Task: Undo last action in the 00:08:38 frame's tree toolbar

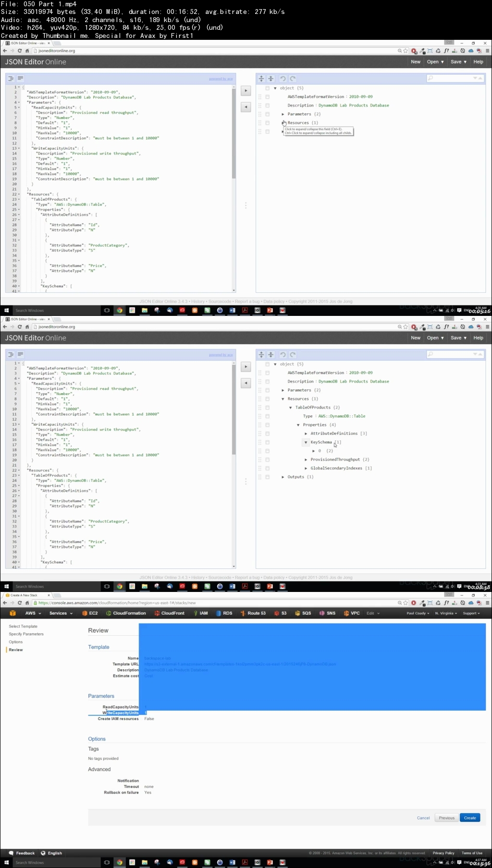Action: 283,354
